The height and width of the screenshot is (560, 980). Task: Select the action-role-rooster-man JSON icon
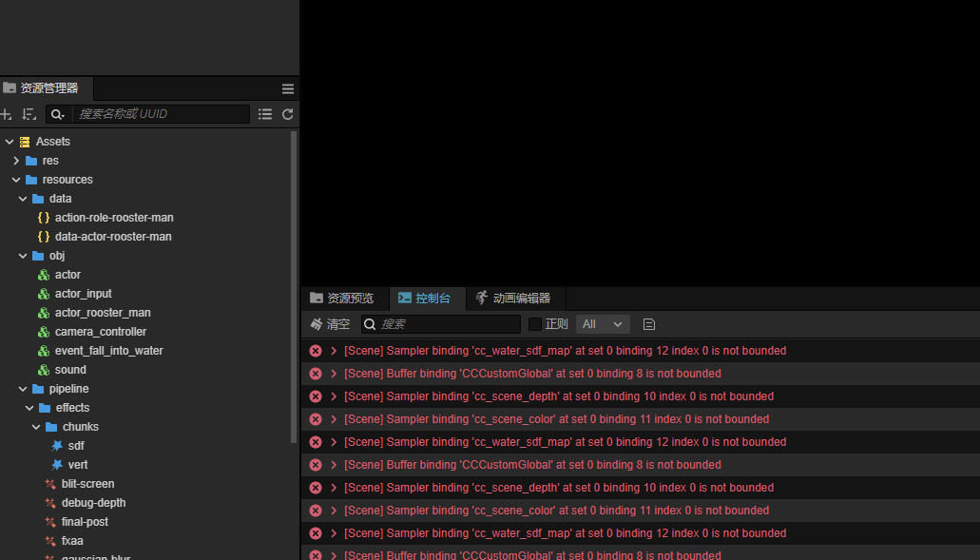[x=44, y=218]
